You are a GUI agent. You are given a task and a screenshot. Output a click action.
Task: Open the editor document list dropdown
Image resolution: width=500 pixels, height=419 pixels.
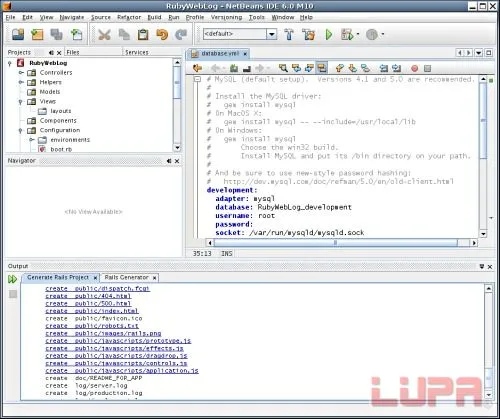[x=479, y=53]
